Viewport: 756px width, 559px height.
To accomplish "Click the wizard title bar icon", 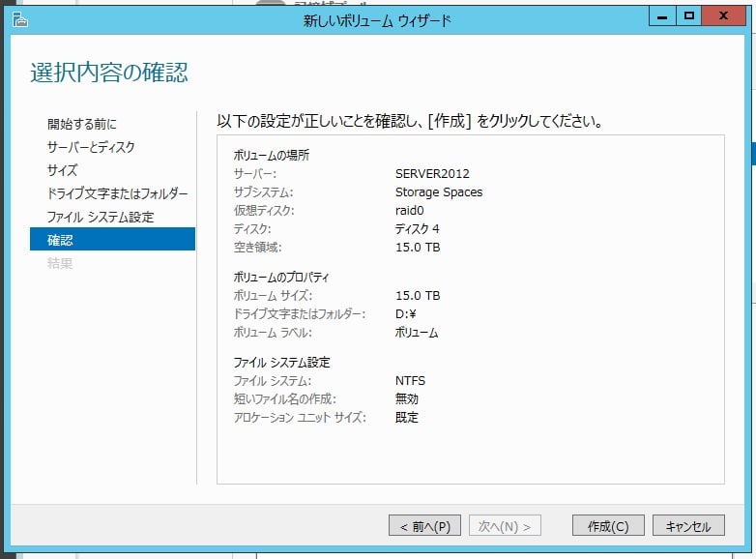I will tap(19, 19).
